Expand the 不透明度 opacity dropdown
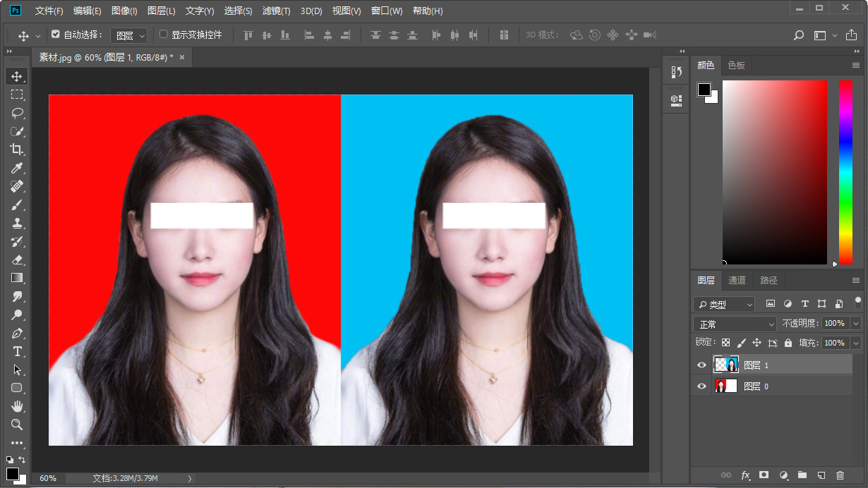Screen dimensions: 868x488 855,323
